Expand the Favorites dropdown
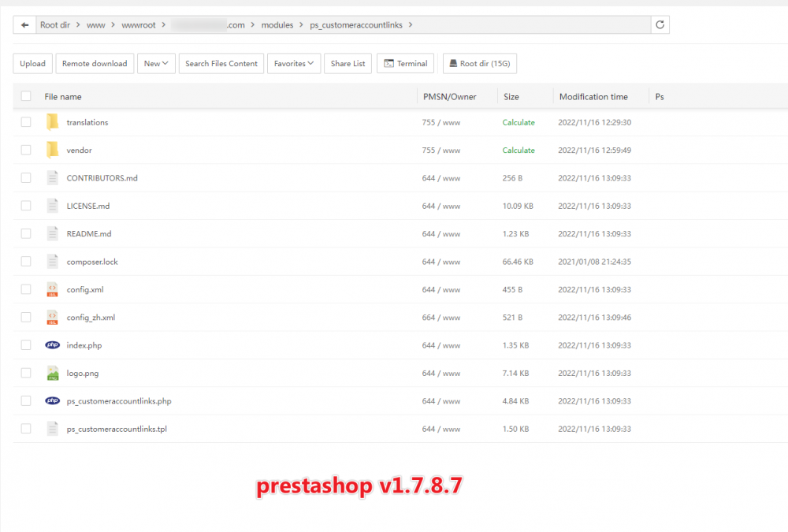This screenshot has width=788, height=532. pyautogui.click(x=293, y=63)
